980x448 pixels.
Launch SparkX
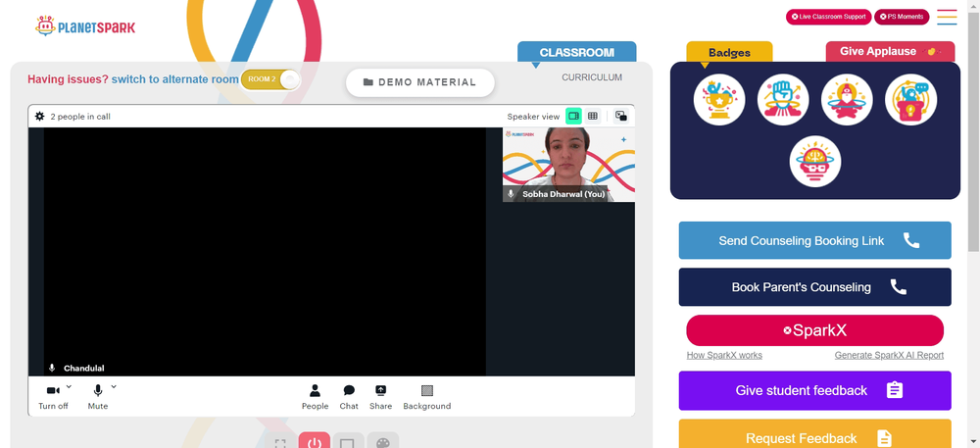[815, 330]
